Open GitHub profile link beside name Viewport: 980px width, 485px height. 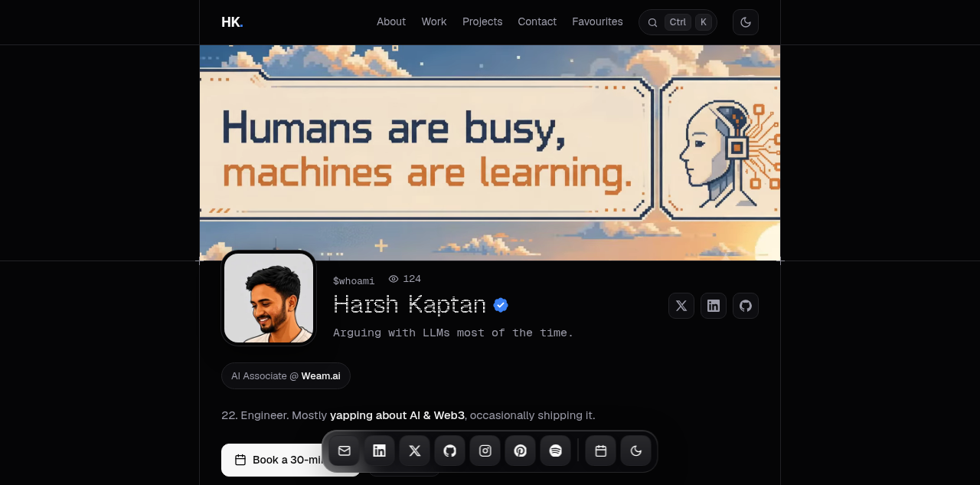[x=746, y=306]
